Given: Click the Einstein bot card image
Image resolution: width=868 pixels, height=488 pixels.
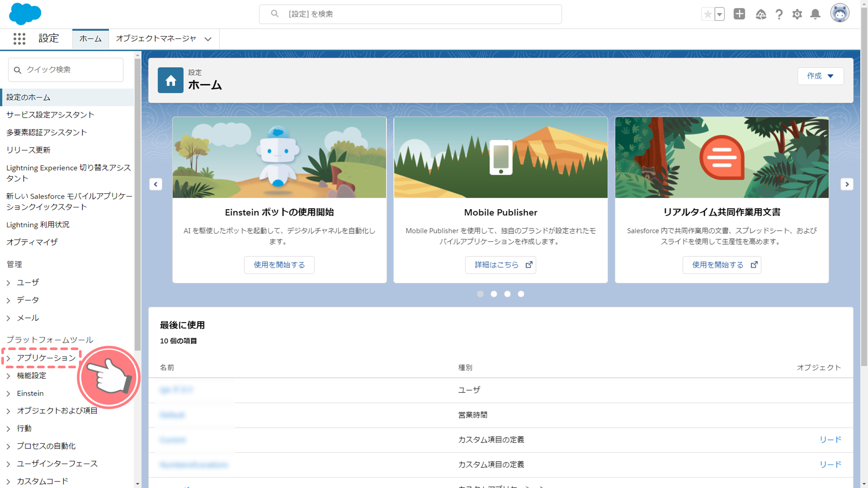Looking at the screenshot, I should 279,157.
